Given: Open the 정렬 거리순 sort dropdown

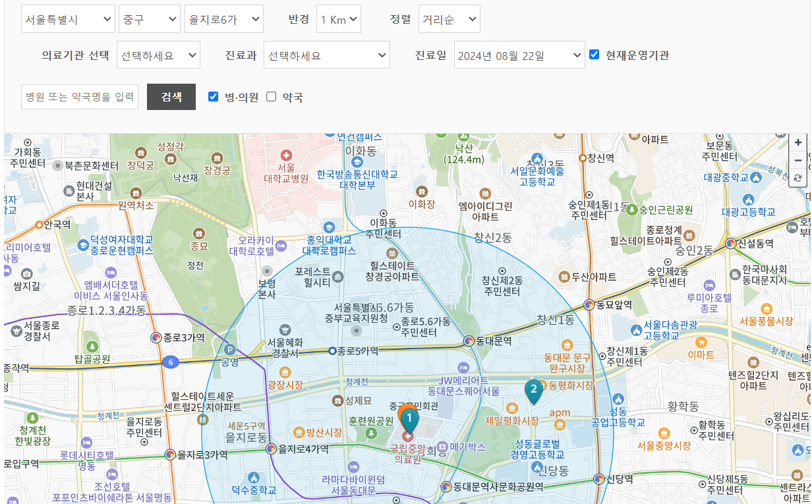Looking at the screenshot, I should click(x=449, y=19).
